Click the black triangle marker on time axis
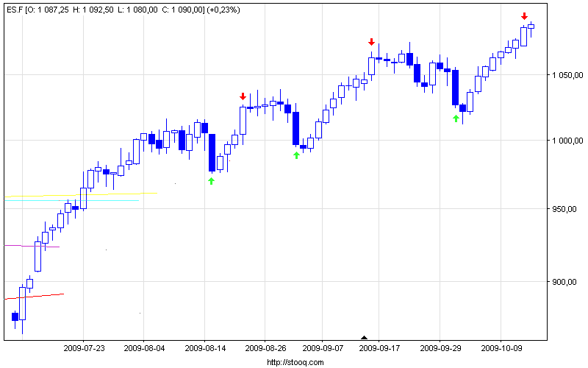 [364, 338]
